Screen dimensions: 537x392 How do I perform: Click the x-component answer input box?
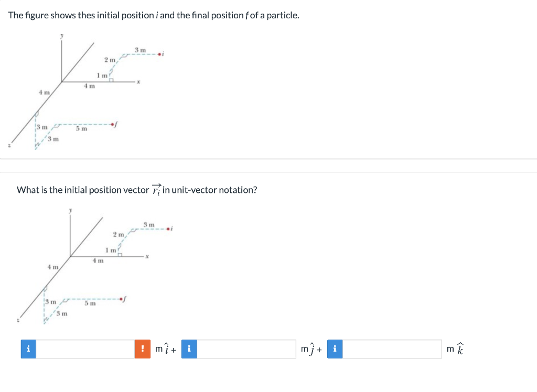(85, 349)
